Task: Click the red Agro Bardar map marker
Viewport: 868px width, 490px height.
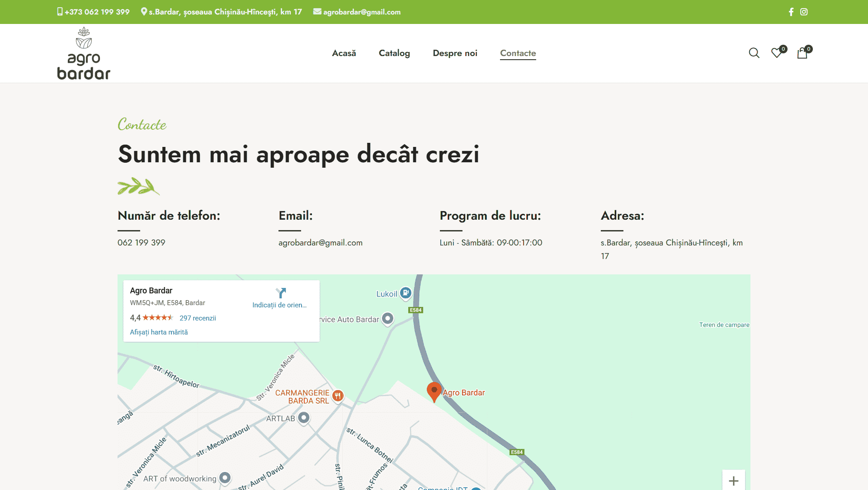Action: pos(434,392)
